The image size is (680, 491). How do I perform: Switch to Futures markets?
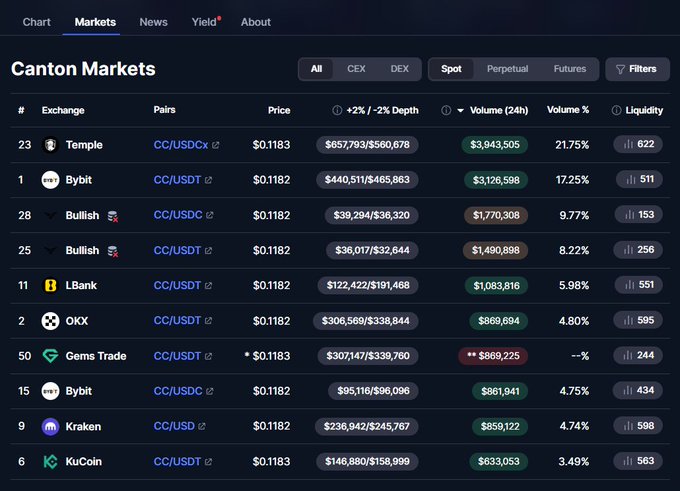[569, 69]
